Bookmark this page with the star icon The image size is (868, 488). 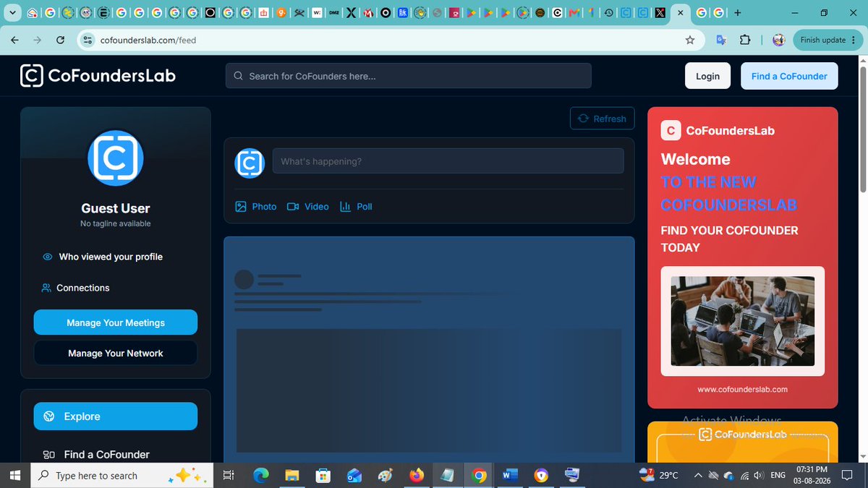pos(690,40)
